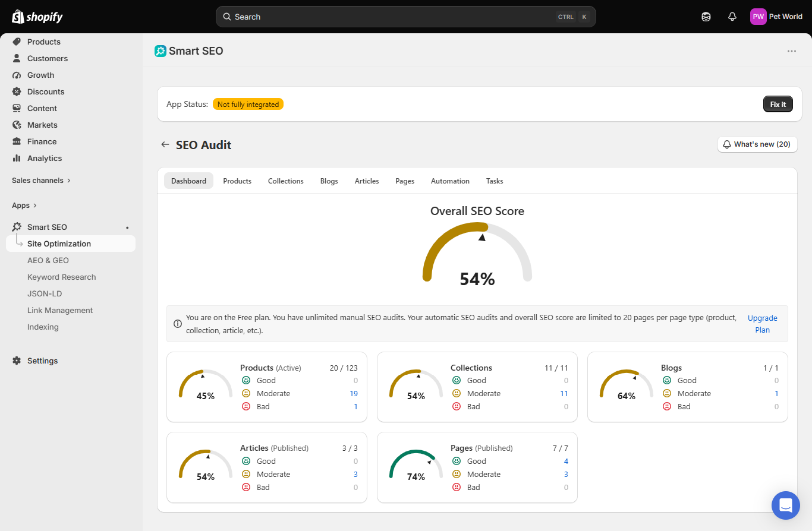Click the PW store avatar
The width and height of the screenshot is (812, 531).
click(x=759, y=17)
